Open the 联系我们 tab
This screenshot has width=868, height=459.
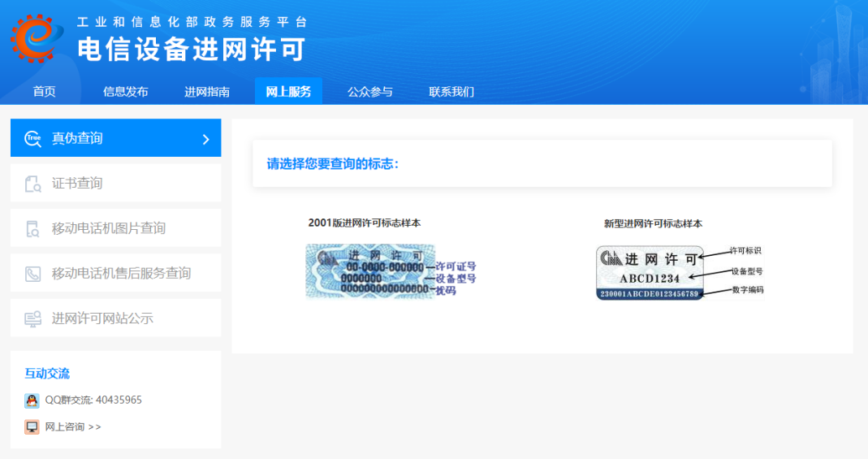(x=451, y=92)
